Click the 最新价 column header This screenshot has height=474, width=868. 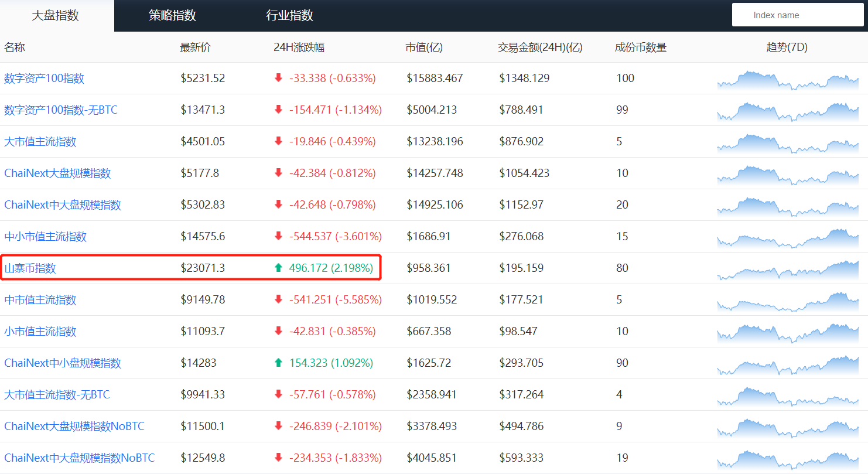tap(195, 47)
